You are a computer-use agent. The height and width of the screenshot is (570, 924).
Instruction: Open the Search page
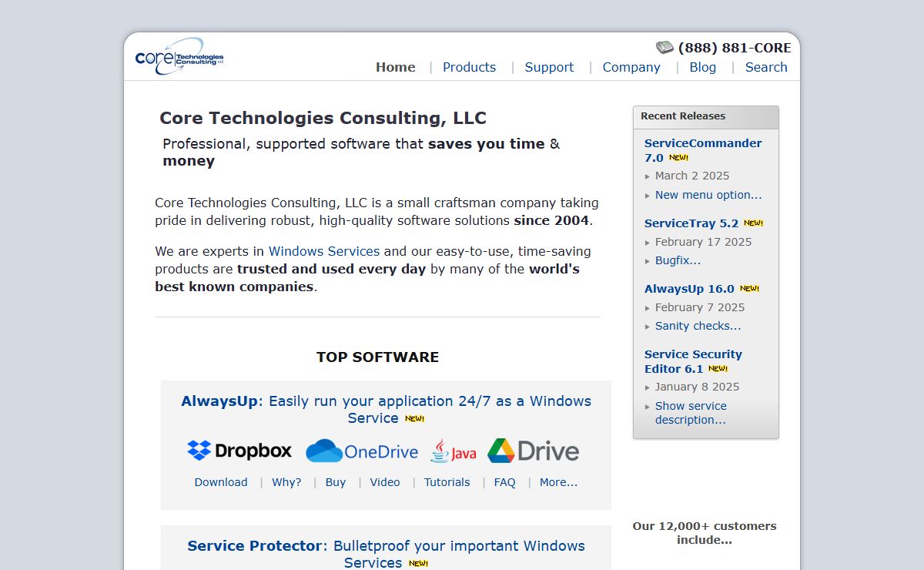(x=766, y=67)
